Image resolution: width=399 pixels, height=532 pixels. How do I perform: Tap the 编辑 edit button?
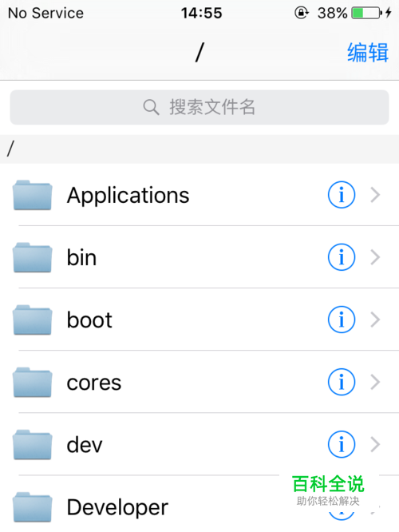pyautogui.click(x=368, y=53)
